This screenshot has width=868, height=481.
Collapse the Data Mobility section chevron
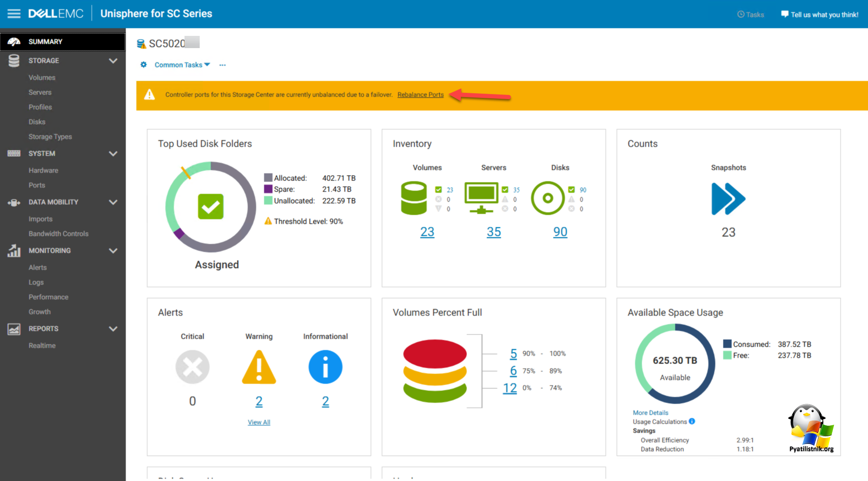tap(113, 202)
